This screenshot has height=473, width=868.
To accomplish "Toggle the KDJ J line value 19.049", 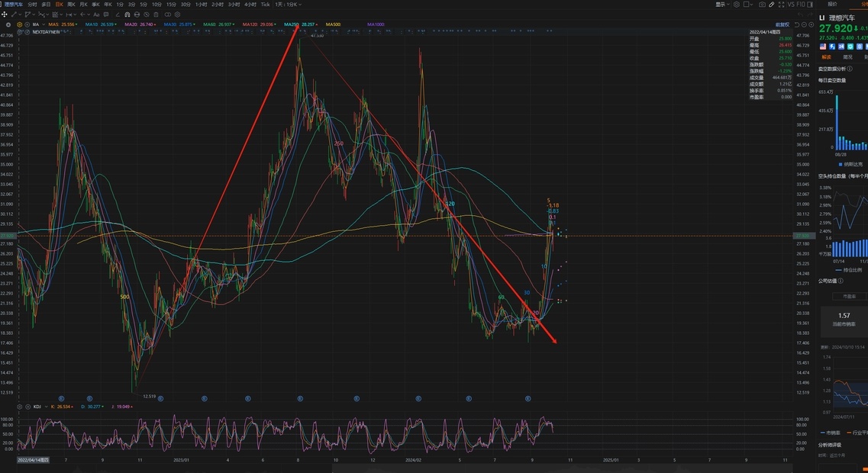I will [122, 407].
